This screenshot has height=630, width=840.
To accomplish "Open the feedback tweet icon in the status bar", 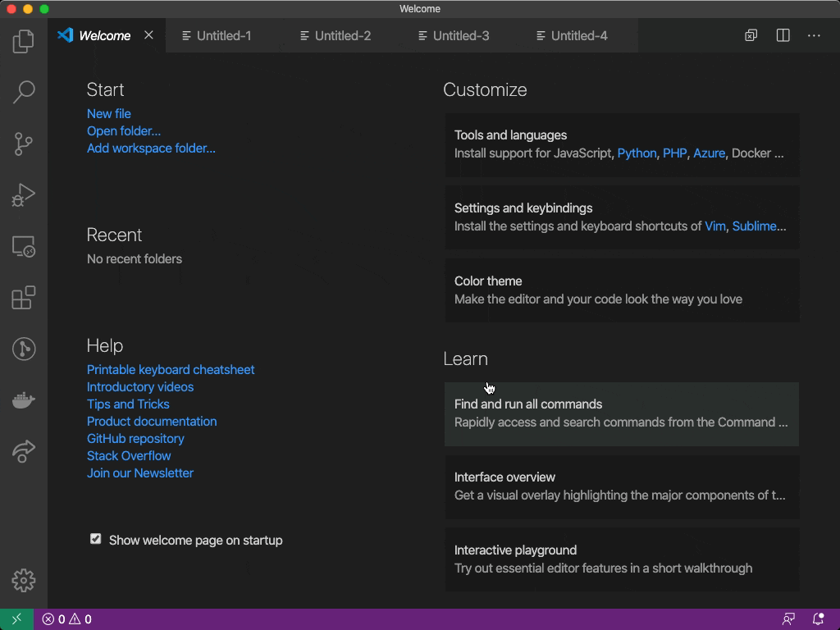I will (787, 619).
